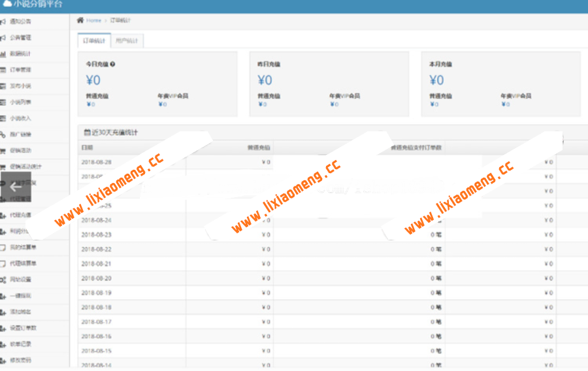Open the Home breadcrumb link

93,21
